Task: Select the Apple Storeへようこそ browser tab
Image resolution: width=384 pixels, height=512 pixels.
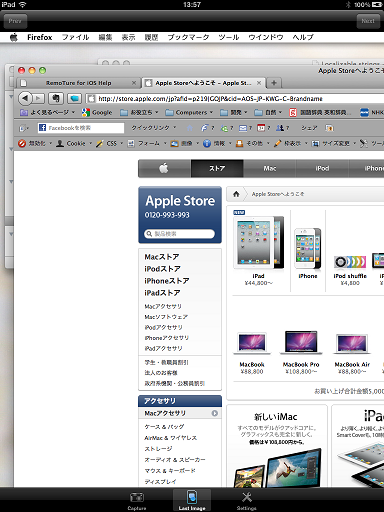Action: [x=203, y=83]
